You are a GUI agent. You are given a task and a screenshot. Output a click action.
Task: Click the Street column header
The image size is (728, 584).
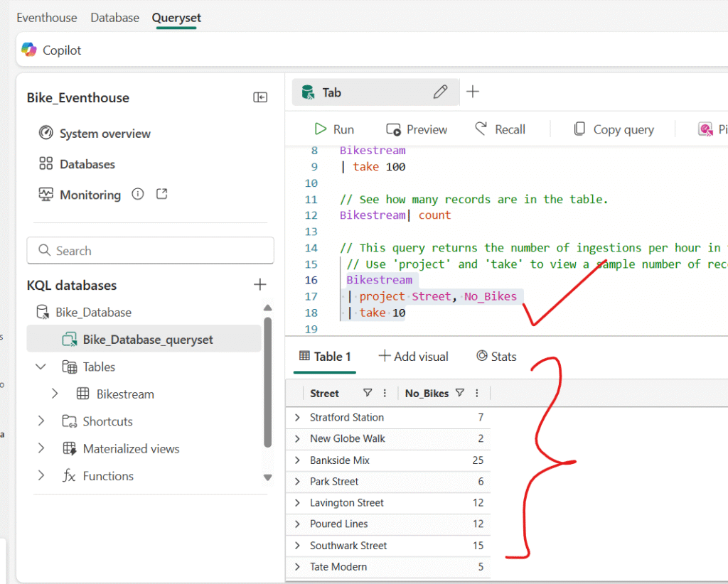tap(324, 394)
